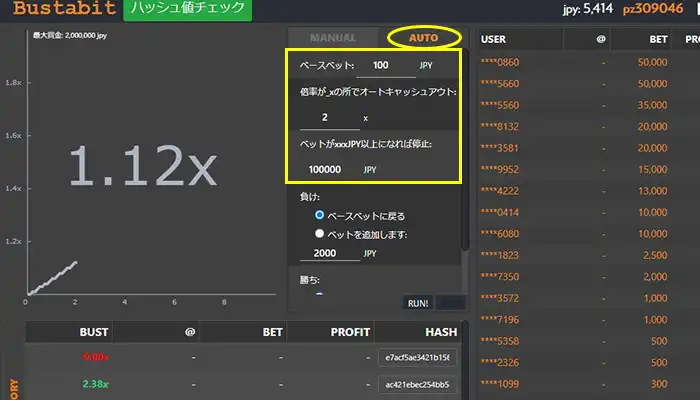Click user ****5358 in players list
Image resolution: width=700 pixels, height=400 pixels.
coord(500,341)
